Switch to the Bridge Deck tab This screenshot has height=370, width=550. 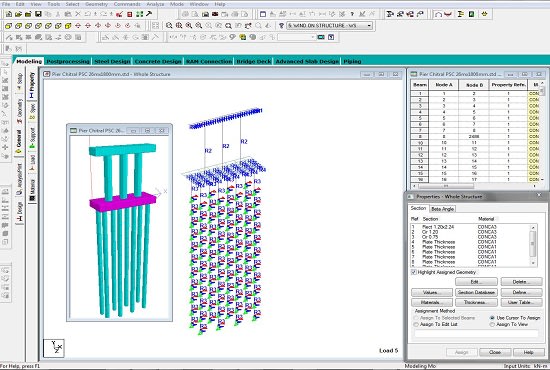coord(254,61)
